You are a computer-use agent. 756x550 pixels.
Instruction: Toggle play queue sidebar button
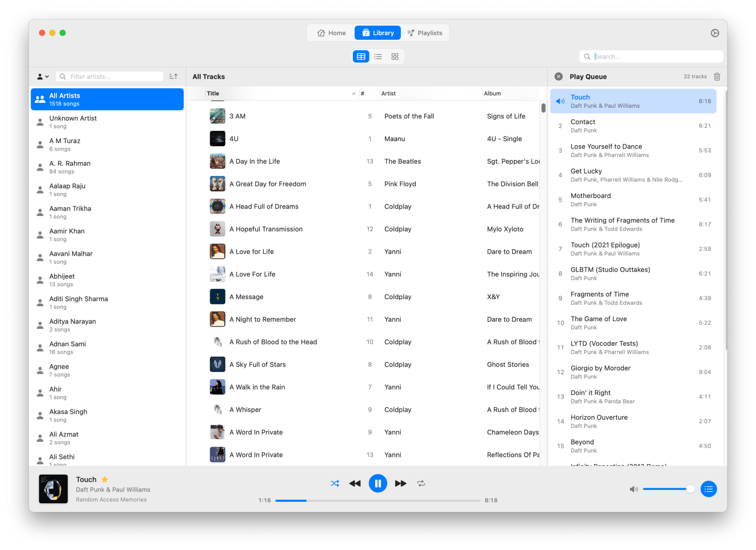click(x=708, y=489)
